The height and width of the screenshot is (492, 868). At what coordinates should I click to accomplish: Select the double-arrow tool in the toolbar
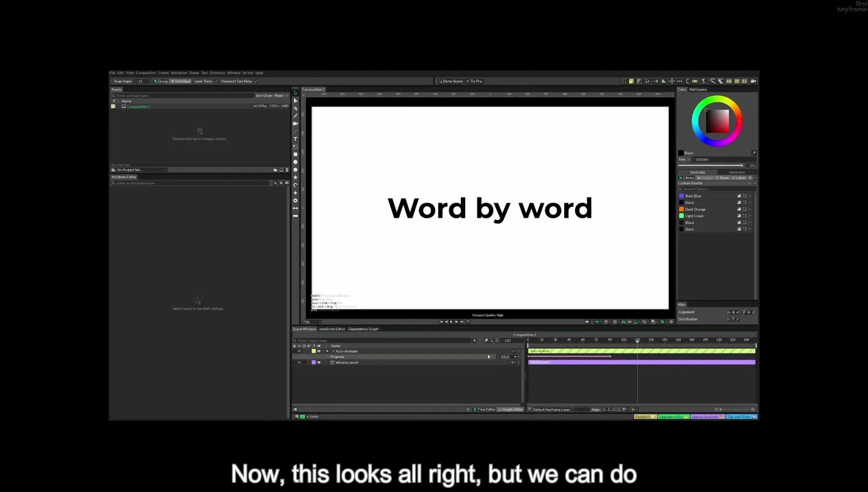pyautogui.click(x=295, y=208)
